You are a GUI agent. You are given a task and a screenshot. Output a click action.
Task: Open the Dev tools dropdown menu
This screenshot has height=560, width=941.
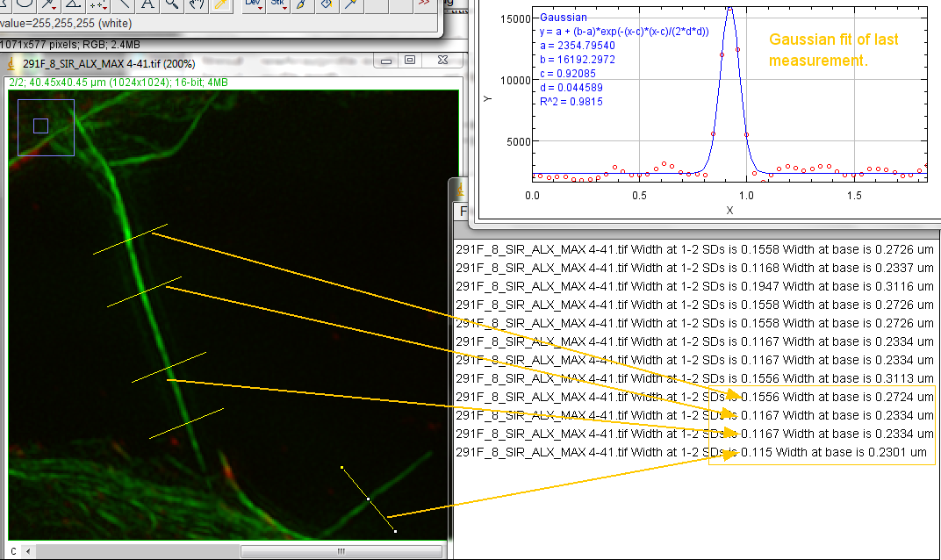[254, 4]
